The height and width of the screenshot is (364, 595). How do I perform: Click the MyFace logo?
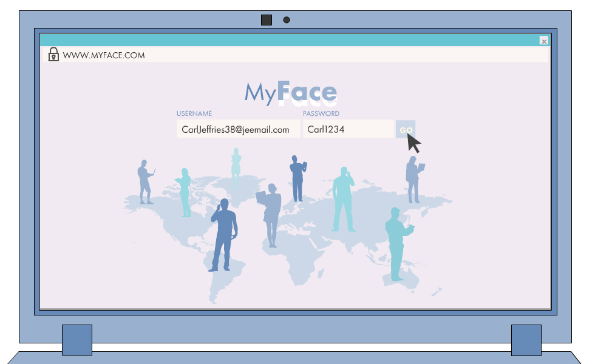pyautogui.click(x=290, y=93)
